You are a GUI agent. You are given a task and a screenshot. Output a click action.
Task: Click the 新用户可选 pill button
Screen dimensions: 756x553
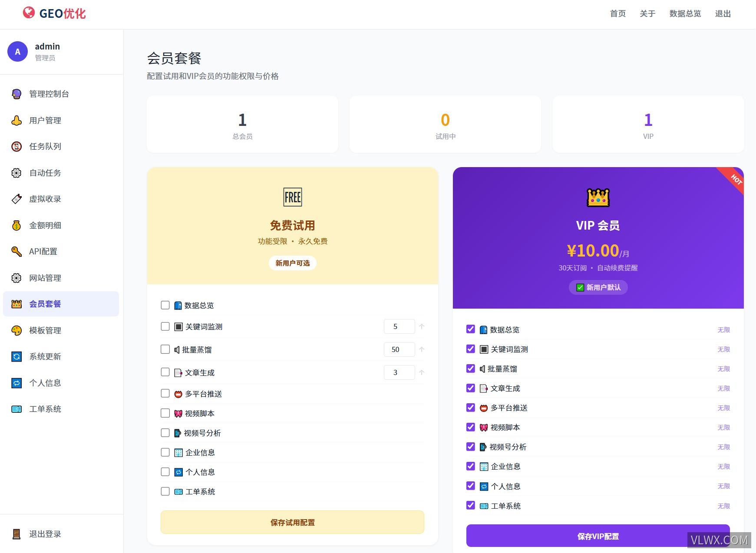tap(293, 263)
